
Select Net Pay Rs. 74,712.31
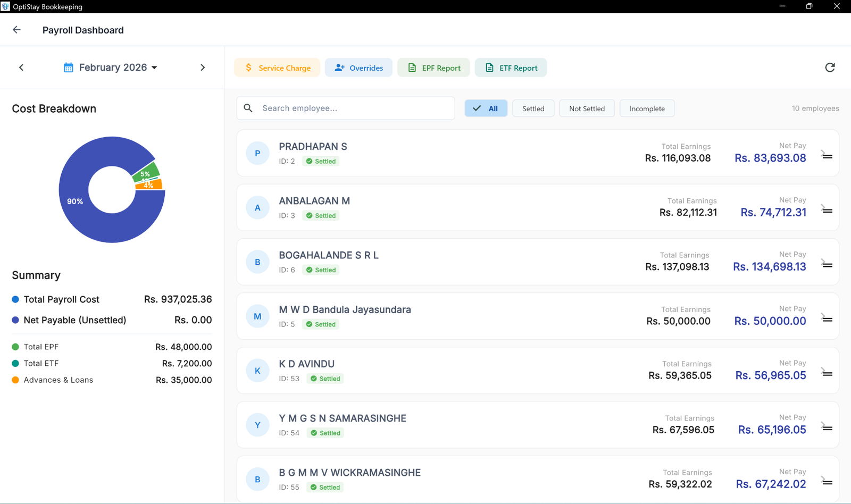pyautogui.click(x=773, y=212)
